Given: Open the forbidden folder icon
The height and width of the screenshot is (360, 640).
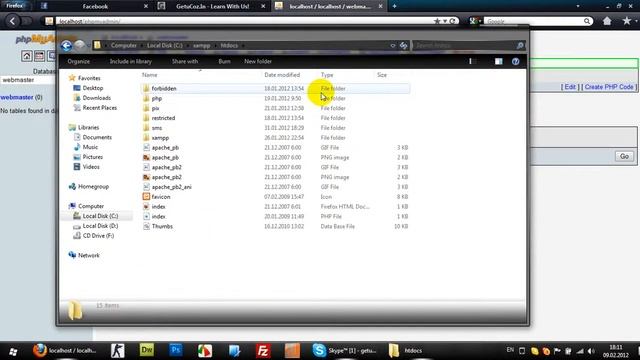Looking at the screenshot, I should click(x=146, y=88).
